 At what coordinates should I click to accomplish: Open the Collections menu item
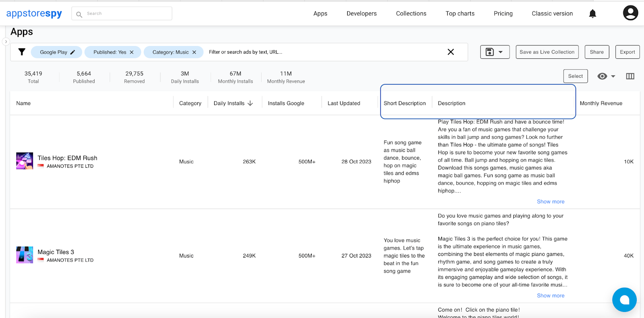click(411, 13)
